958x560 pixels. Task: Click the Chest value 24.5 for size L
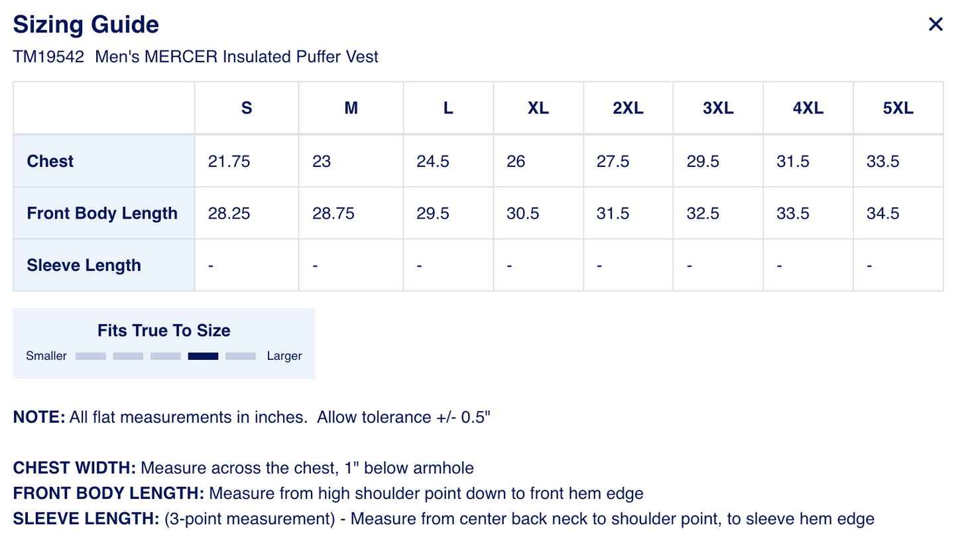click(433, 161)
